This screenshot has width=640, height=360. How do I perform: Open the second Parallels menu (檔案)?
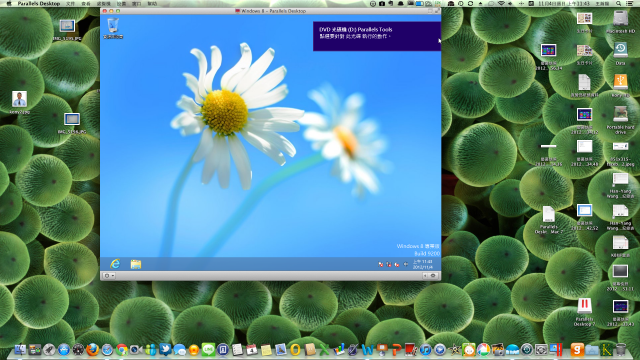coord(71,3)
